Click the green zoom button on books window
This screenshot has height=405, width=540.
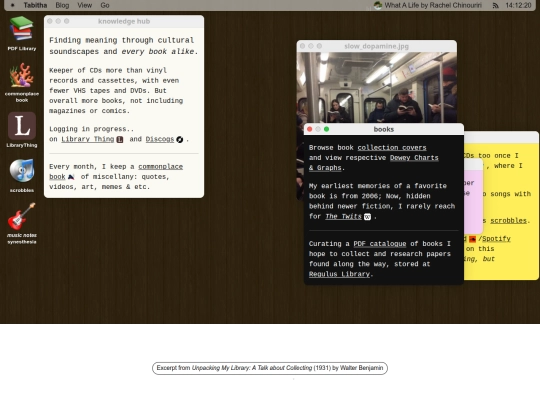point(326,129)
